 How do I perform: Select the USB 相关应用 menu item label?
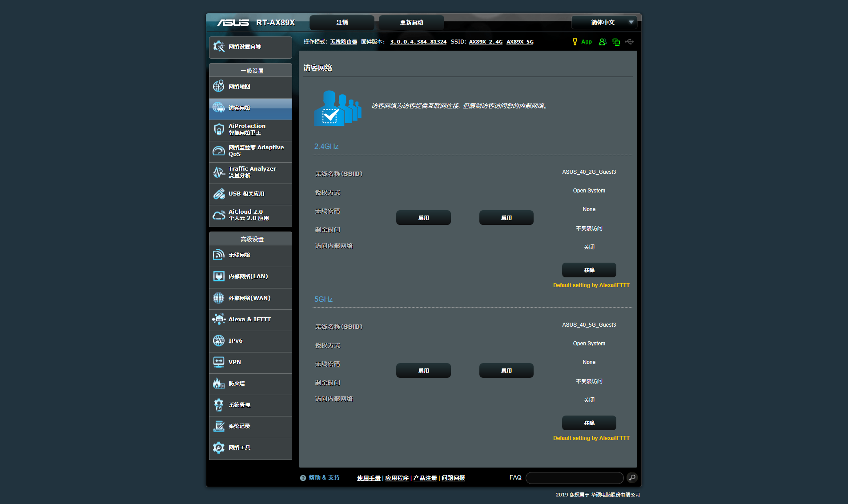tap(246, 194)
